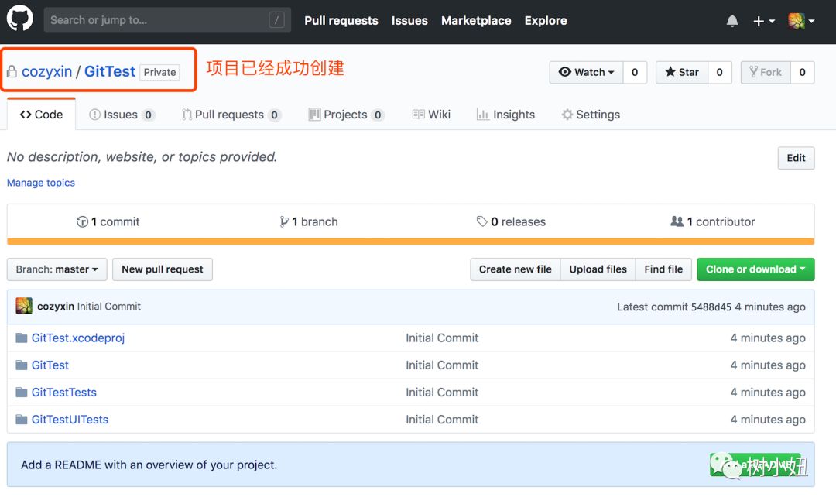Click the GitTest.xcodeproj folder icon
The width and height of the screenshot is (836, 504).
click(22, 338)
